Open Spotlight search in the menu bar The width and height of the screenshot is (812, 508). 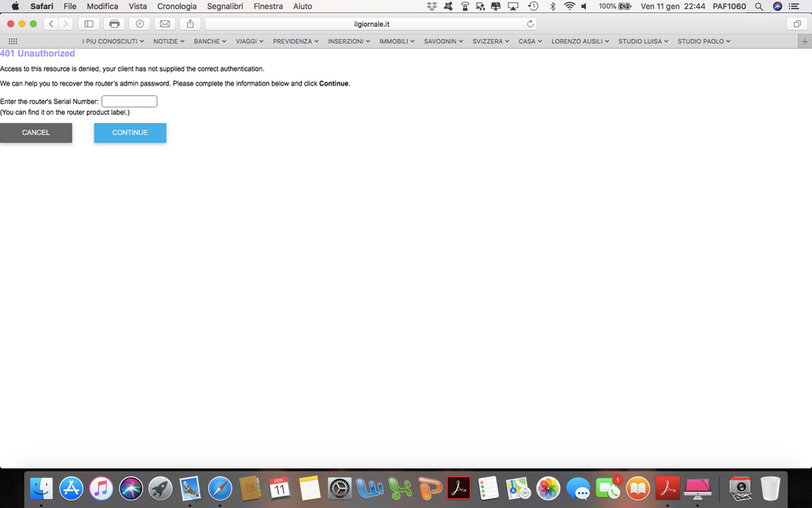[x=758, y=7]
